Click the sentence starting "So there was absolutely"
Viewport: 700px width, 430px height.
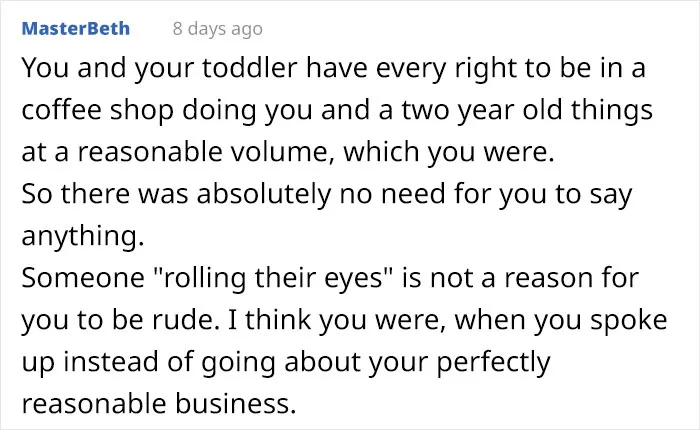327,194
